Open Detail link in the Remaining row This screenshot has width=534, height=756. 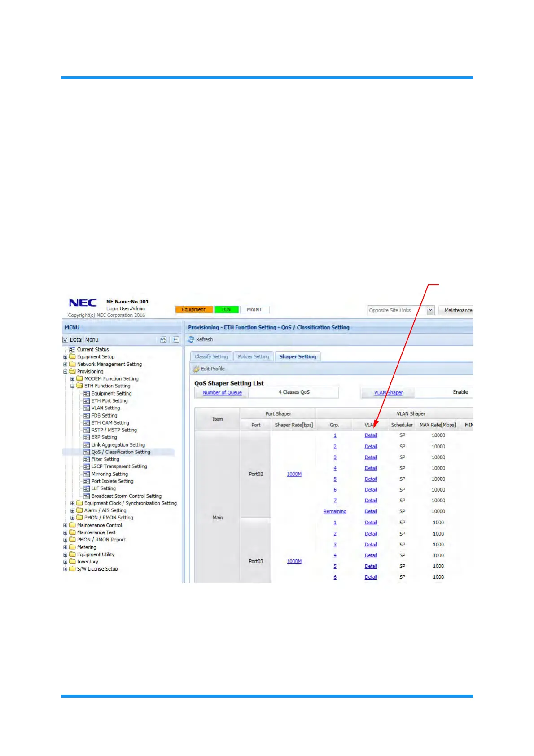pyautogui.click(x=371, y=511)
